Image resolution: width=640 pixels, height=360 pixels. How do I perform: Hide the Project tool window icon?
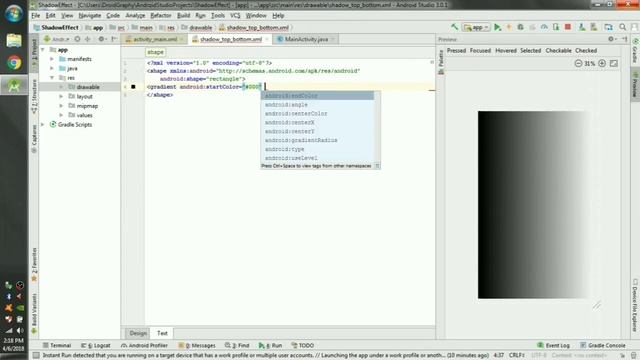click(114, 39)
